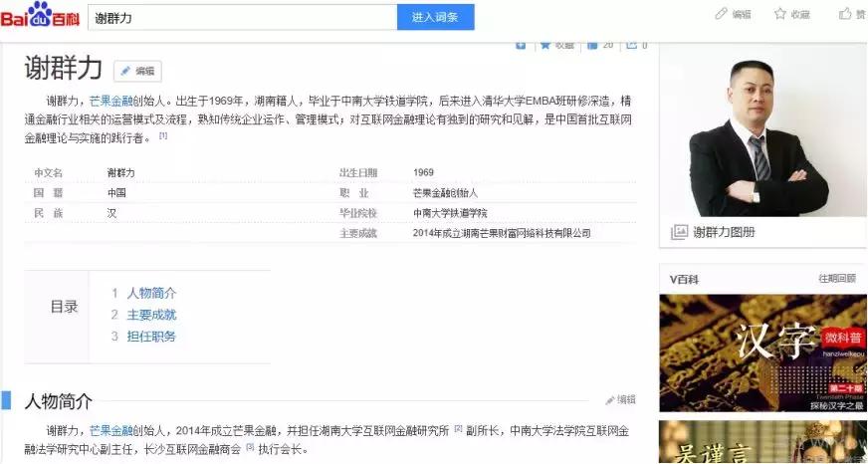Click the 编辑 text in top header

(x=742, y=14)
